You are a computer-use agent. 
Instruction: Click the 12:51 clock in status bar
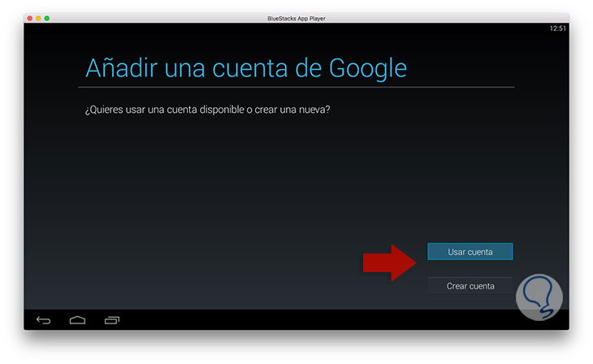557,28
